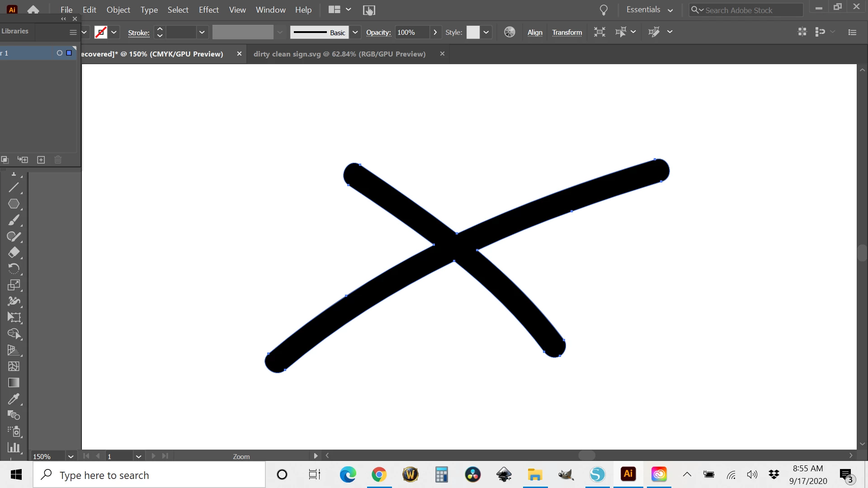Click the Recolor Artwork icon
The image size is (868, 488).
pyautogui.click(x=509, y=32)
